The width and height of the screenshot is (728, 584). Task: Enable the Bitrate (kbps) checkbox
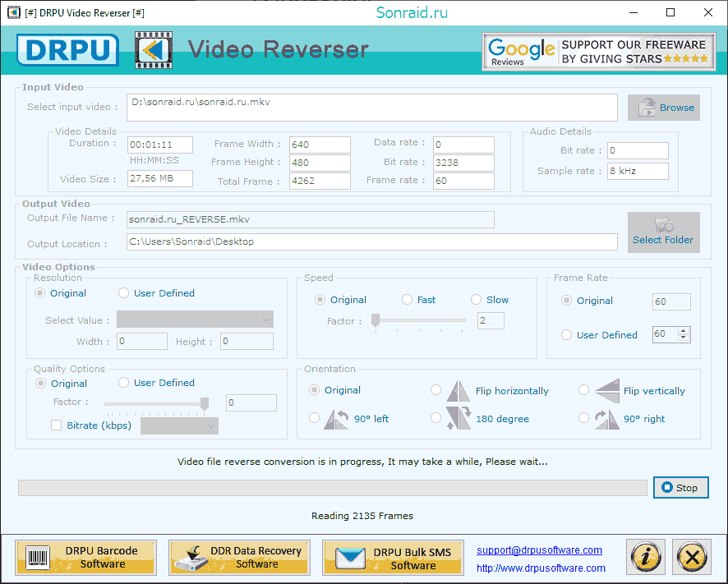click(56, 425)
